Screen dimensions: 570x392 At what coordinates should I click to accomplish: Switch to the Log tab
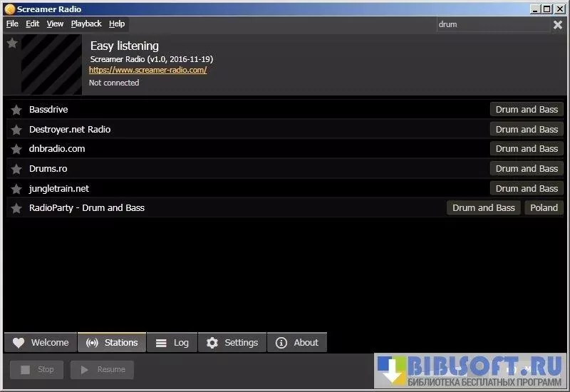point(172,343)
